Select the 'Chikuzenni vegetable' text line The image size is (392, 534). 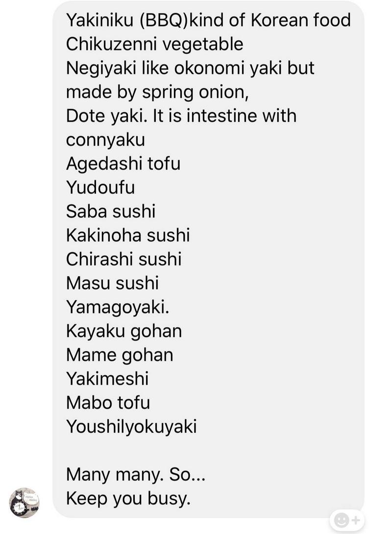(x=155, y=45)
